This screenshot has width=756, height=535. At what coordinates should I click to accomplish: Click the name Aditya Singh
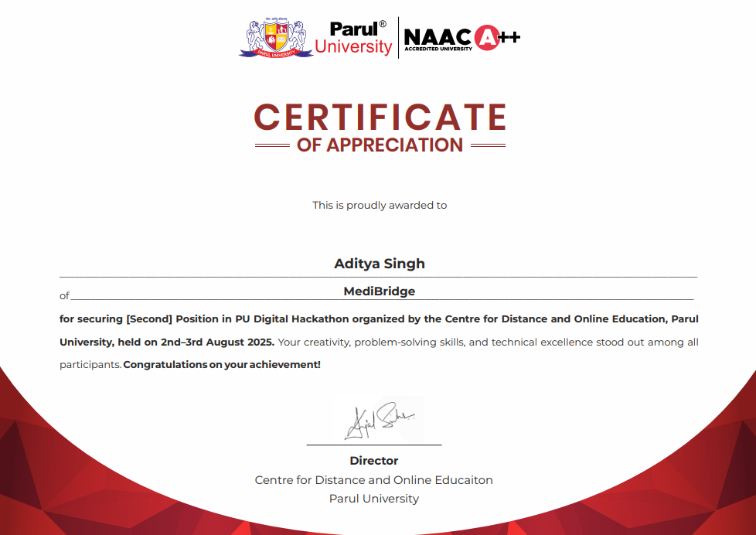(x=380, y=264)
